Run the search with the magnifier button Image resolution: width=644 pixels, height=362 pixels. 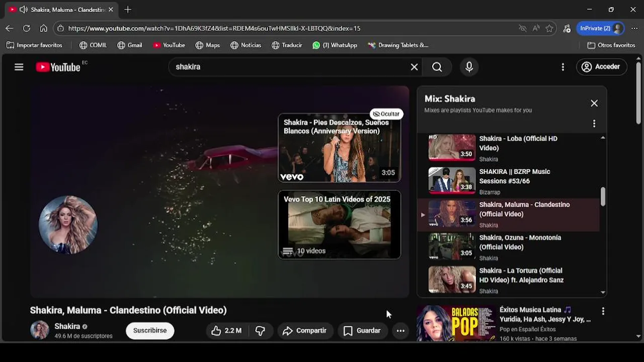[437, 67]
